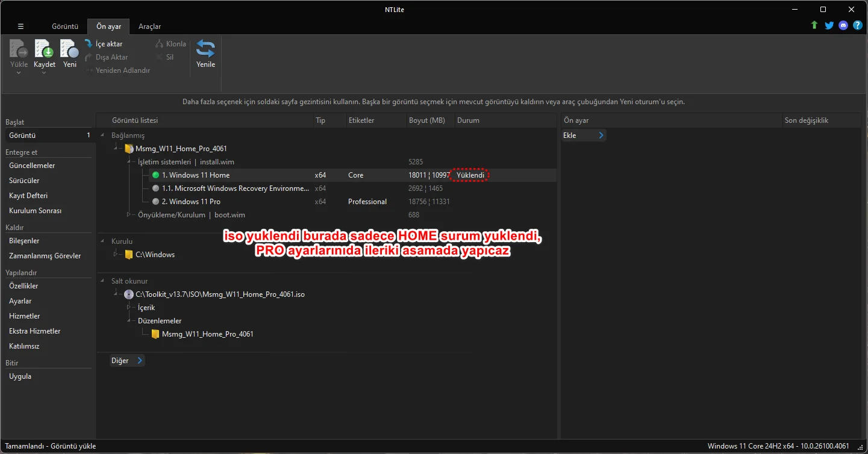Click the disc icon of the ISO path

(129, 294)
